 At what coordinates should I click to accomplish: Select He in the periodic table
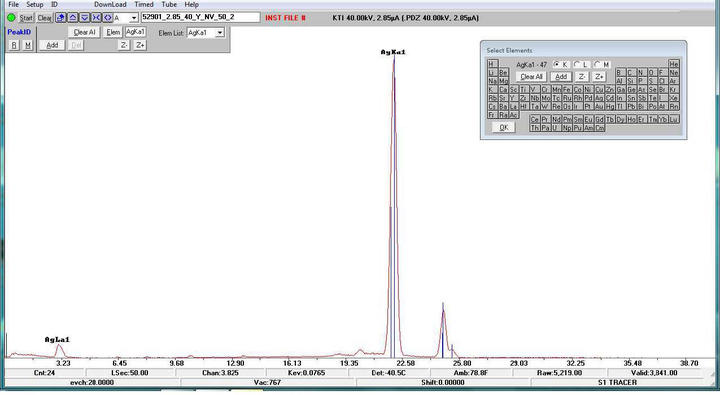click(674, 64)
